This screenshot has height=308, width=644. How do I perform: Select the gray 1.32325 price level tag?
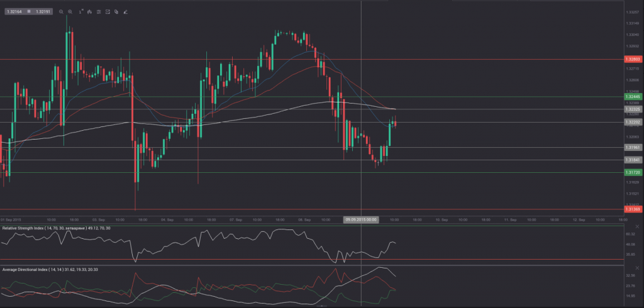click(633, 109)
